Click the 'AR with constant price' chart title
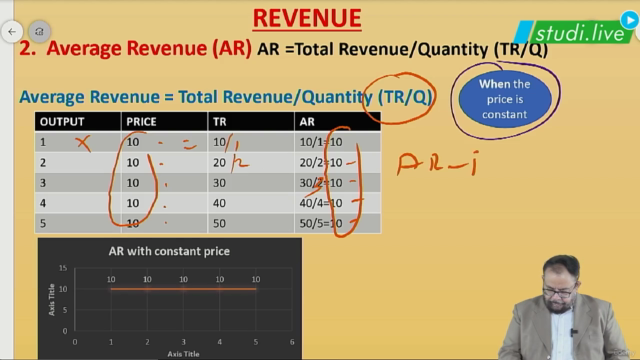Screen dimensions: 640x360 click(169, 251)
